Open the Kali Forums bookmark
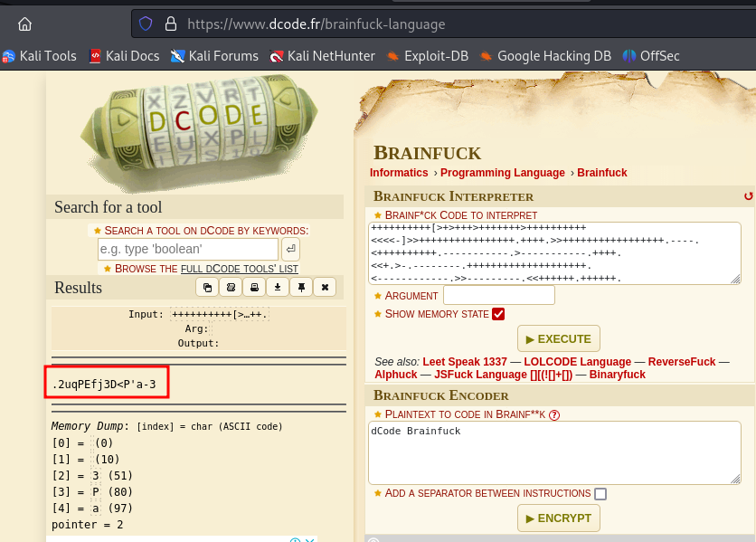Viewport: 756px width, 542px height. tap(214, 56)
